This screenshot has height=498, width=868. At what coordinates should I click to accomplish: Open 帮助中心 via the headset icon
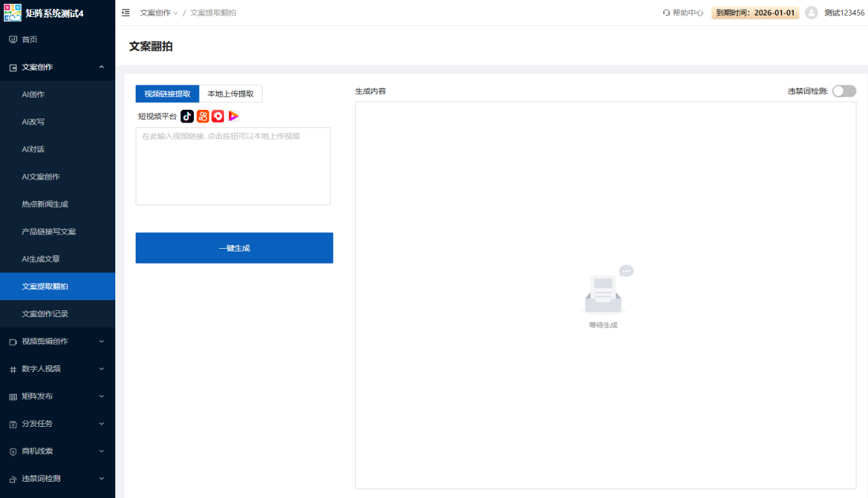(667, 13)
